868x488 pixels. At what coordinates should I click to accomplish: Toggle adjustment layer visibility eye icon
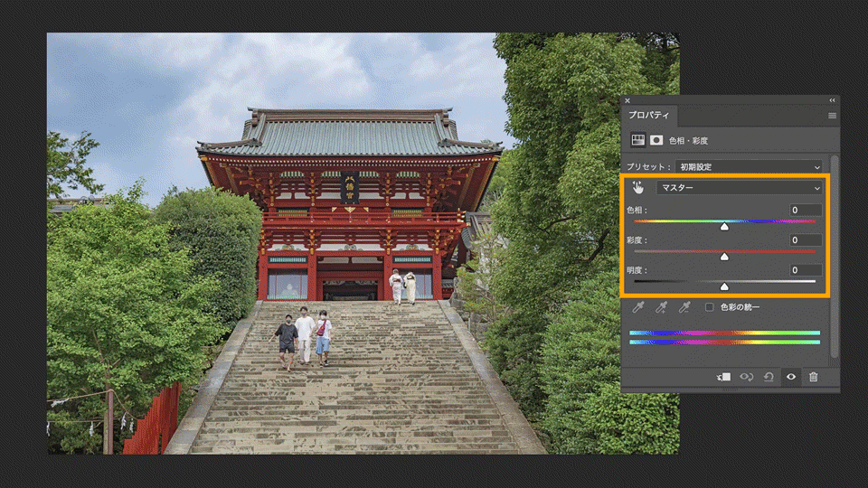pos(791,377)
